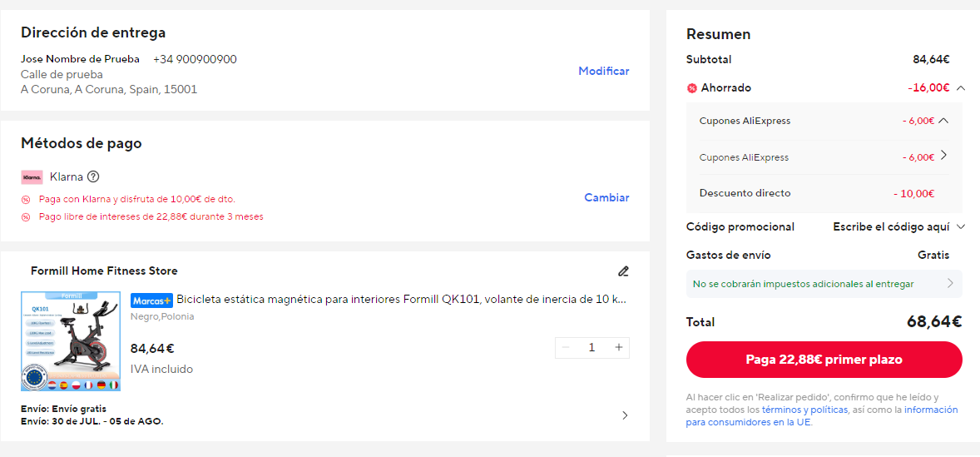This screenshot has height=457, width=980.
Task: Click the '-16,00€' saved amount
Action: (x=928, y=88)
